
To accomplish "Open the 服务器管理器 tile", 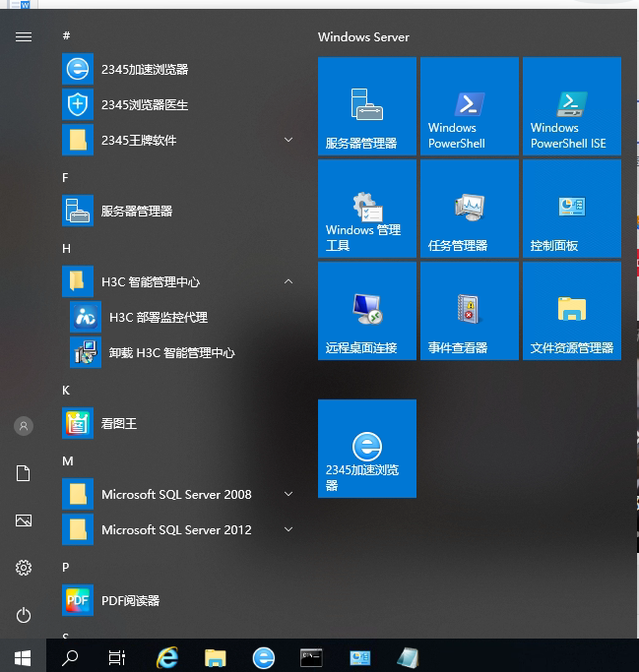I will 367,106.
